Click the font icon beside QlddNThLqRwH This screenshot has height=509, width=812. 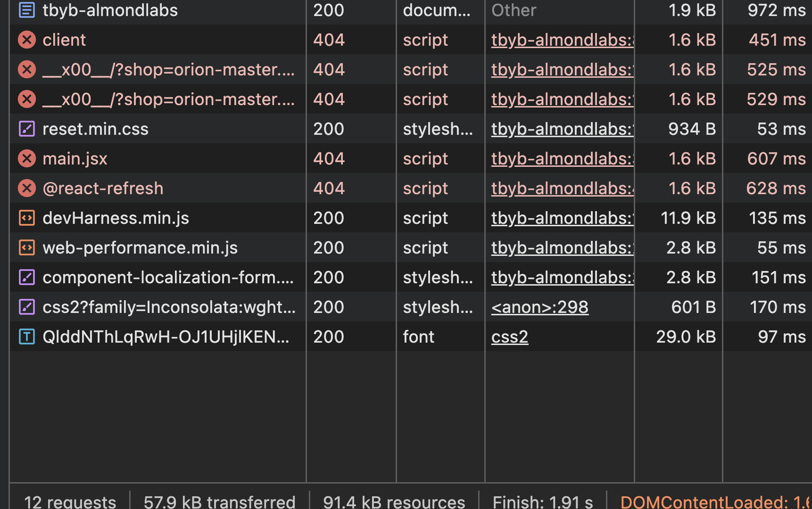(27, 337)
